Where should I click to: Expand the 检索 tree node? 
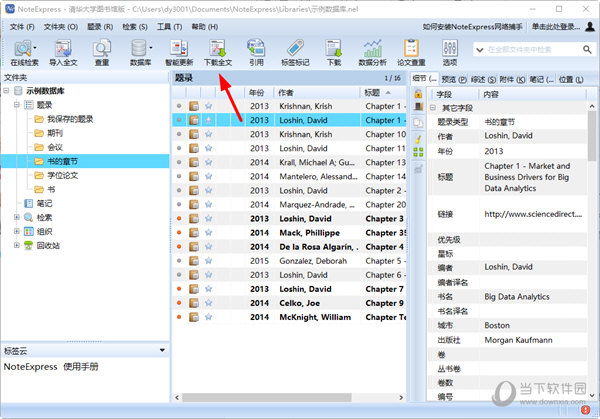pyautogui.click(x=17, y=217)
